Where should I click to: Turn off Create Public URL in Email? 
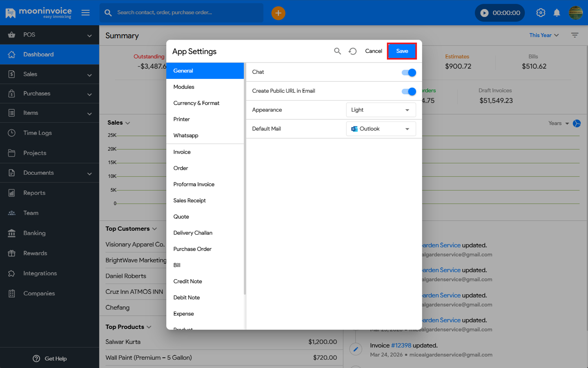[409, 91]
